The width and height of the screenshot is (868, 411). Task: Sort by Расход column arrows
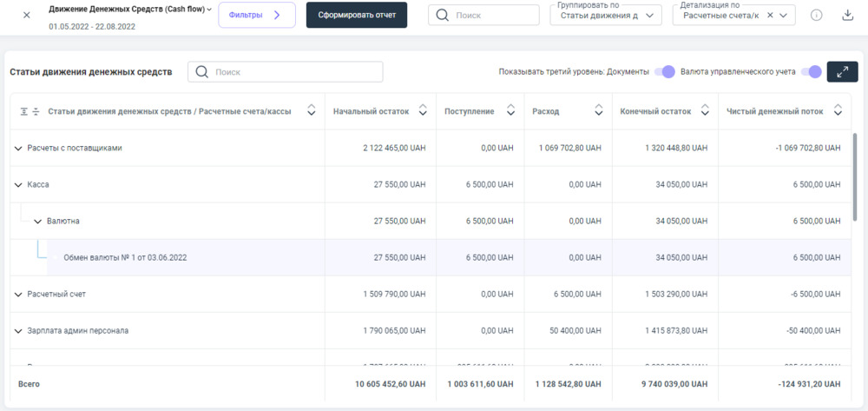598,111
